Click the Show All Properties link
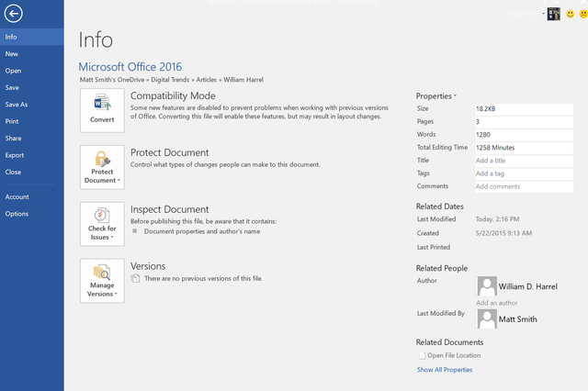 click(445, 370)
